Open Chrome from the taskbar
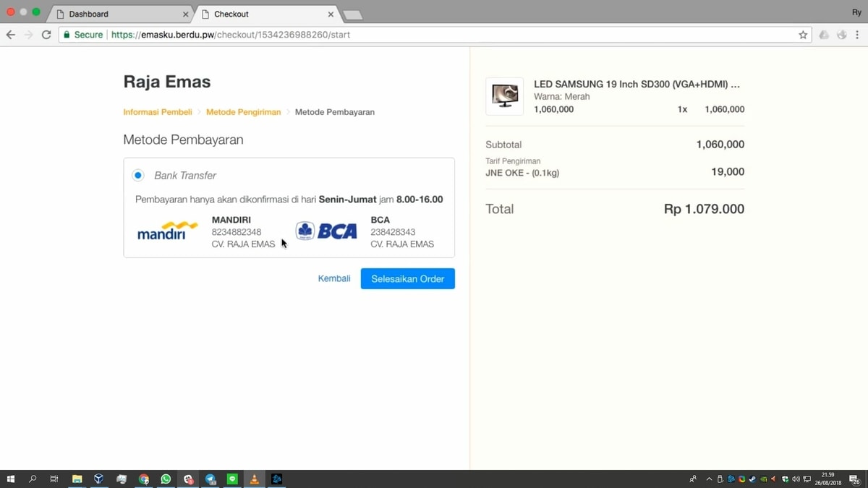 [144, 479]
